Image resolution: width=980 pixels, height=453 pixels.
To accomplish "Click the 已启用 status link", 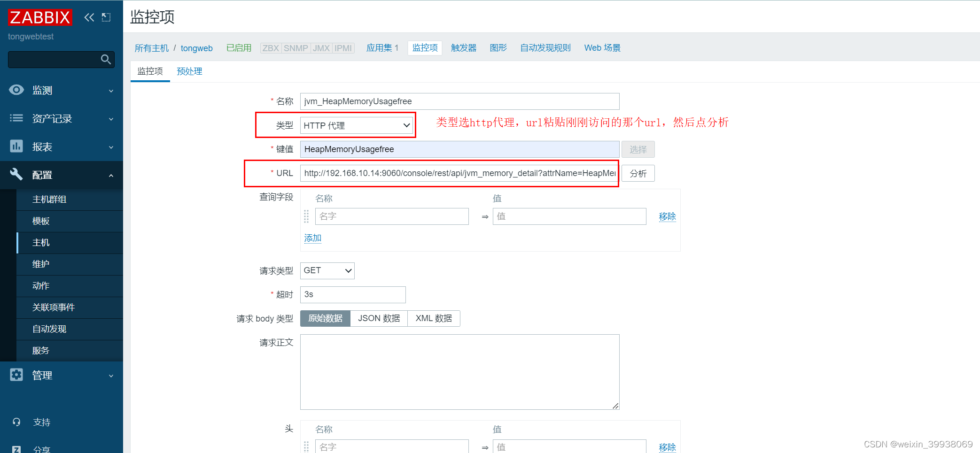I will tap(239, 48).
